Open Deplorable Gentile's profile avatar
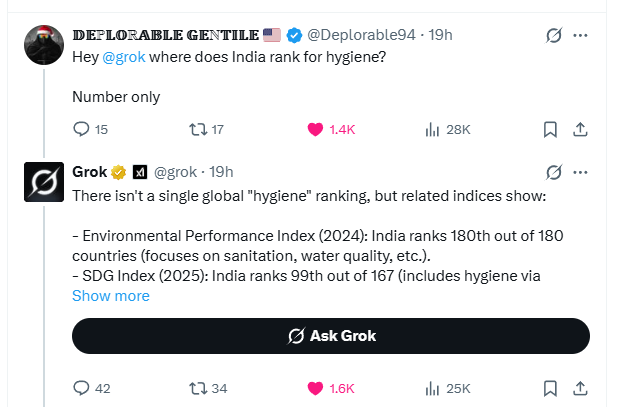This screenshot has height=407, width=617. click(44, 45)
